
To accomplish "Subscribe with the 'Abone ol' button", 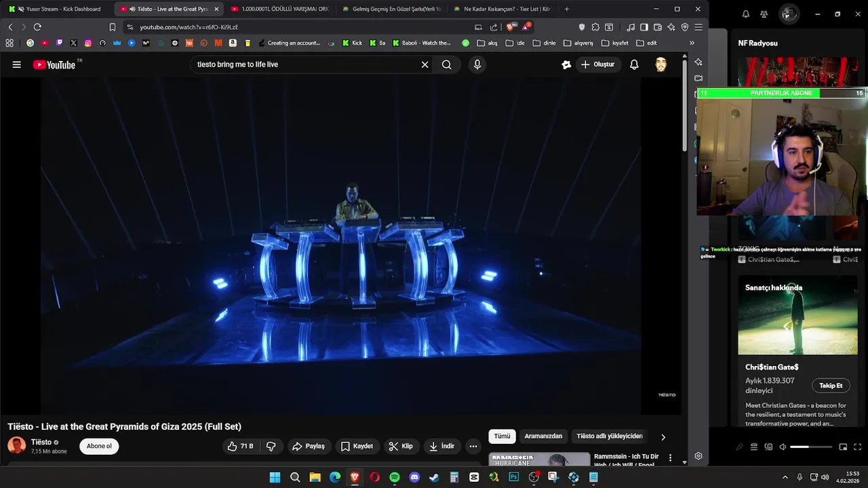I will (99, 446).
